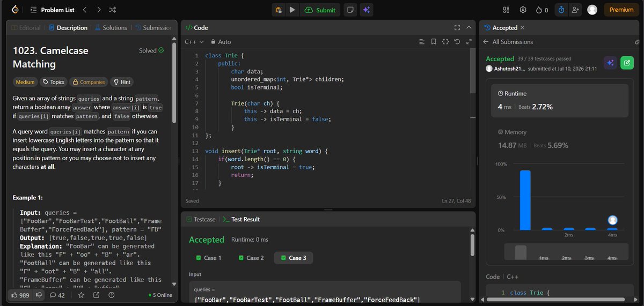Go to the next problem arrow
The width and height of the screenshot is (644, 306).
[99, 10]
